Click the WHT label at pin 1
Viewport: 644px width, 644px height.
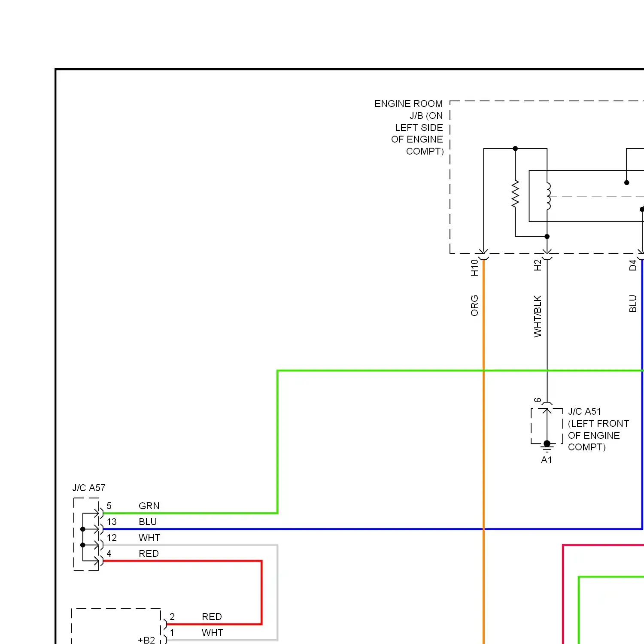pyautogui.click(x=213, y=632)
